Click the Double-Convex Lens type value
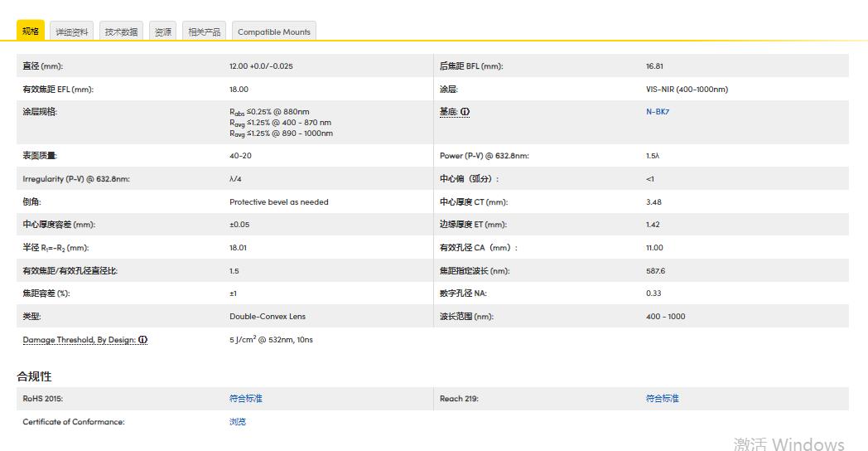 pyautogui.click(x=268, y=317)
